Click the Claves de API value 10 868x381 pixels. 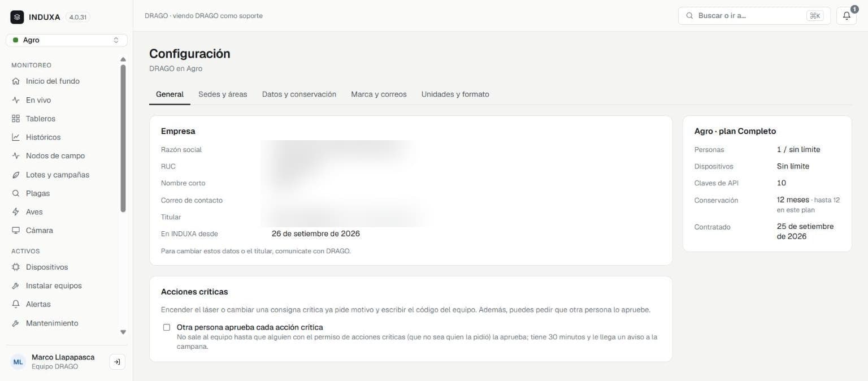click(782, 183)
